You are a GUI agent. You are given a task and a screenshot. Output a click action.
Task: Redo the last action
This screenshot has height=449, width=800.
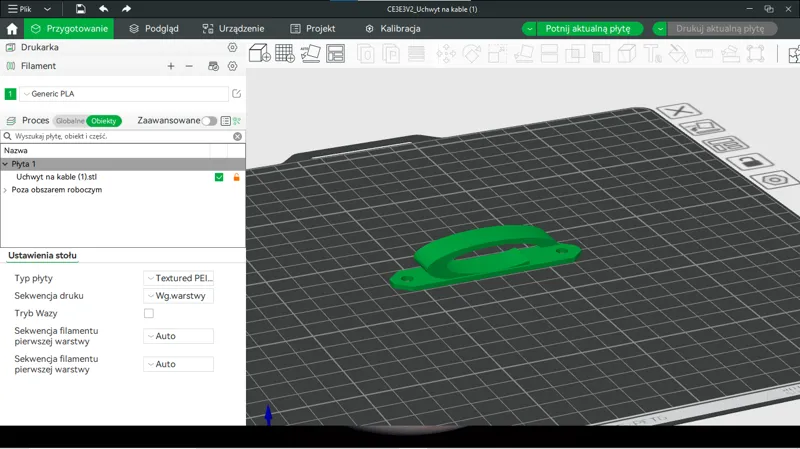click(126, 9)
